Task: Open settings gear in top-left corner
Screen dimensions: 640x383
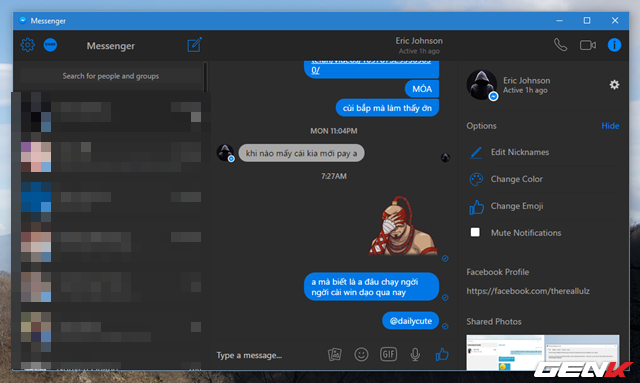Action: (x=28, y=45)
